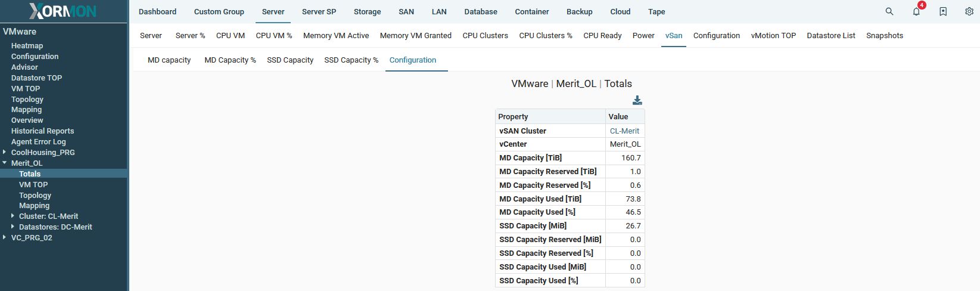This screenshot has height=291, width=980.
Task: Open notifications bell with 4 alerts
Action: 916,11
